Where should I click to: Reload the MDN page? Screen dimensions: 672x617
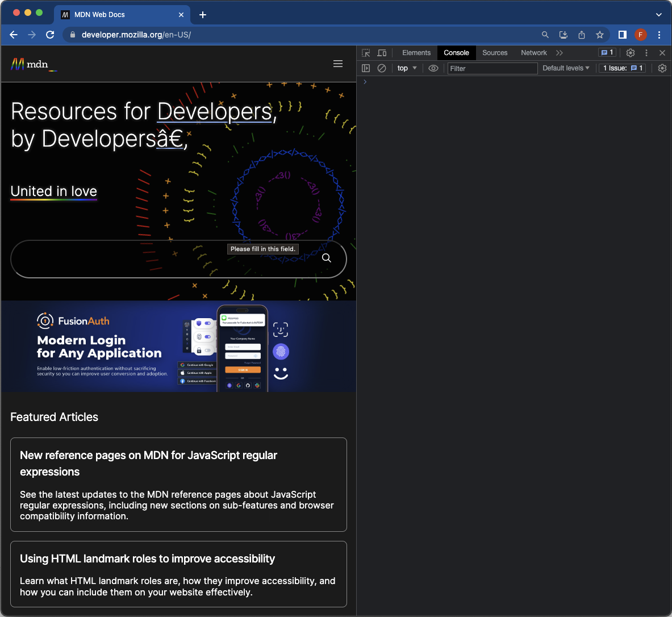[x=50, y=35]
